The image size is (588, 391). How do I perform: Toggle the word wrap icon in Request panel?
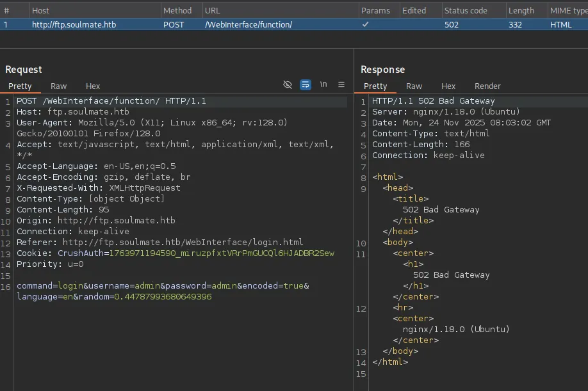(x=306, y=84)
